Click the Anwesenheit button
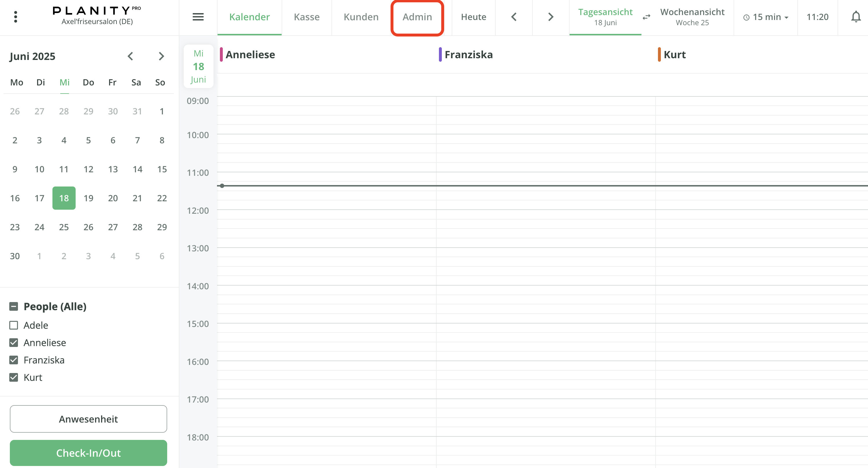The width and height of the screenshot is (868, 468). [88, 419]
